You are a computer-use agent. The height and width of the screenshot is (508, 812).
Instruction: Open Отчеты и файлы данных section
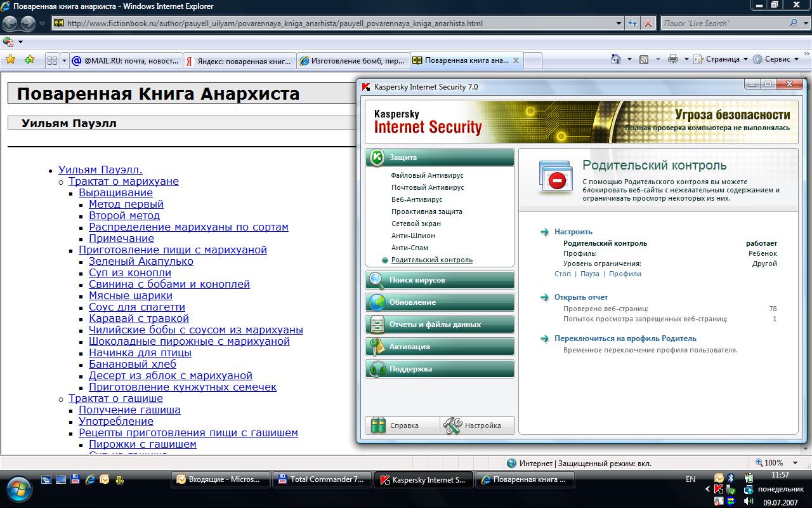440,324
